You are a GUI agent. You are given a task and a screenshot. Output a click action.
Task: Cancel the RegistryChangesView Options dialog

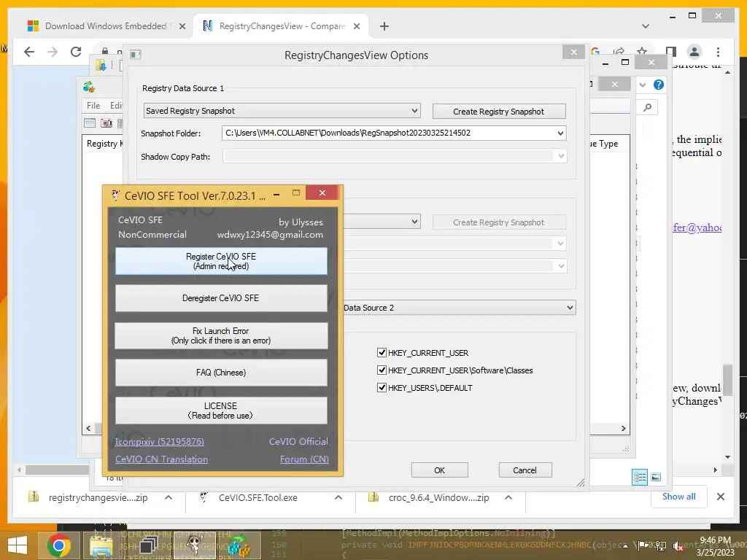coord(525,470)
